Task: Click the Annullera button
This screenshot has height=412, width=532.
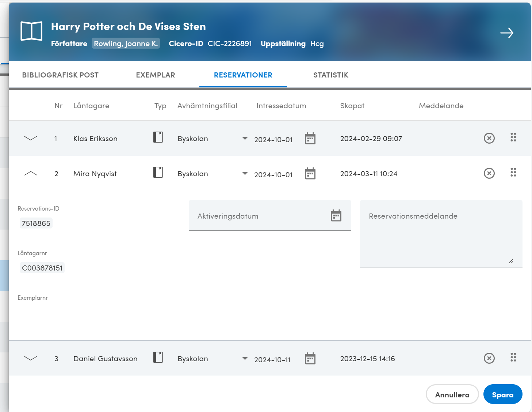Action: [452, 394]
